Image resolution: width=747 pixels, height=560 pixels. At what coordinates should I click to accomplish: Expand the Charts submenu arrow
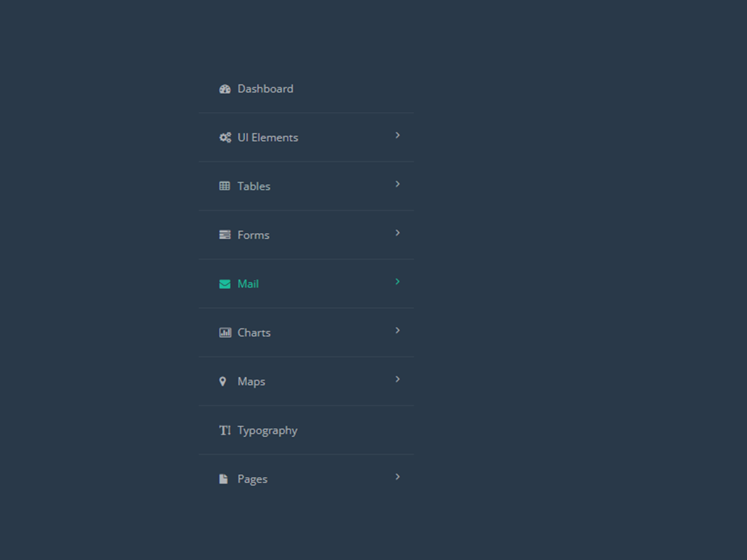(397, 331)
